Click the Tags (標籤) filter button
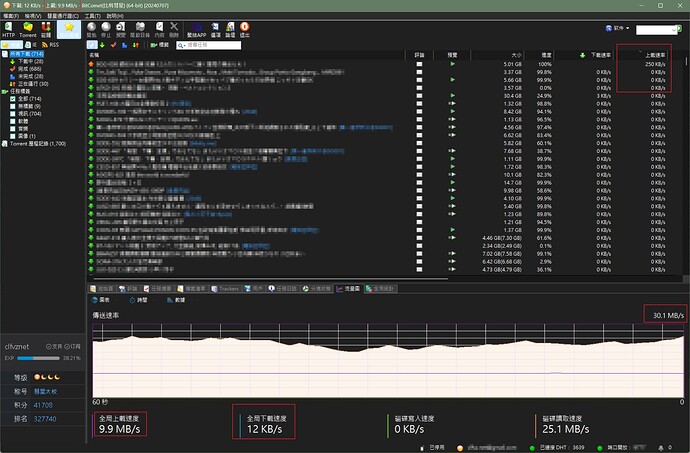 click(160, 45)
